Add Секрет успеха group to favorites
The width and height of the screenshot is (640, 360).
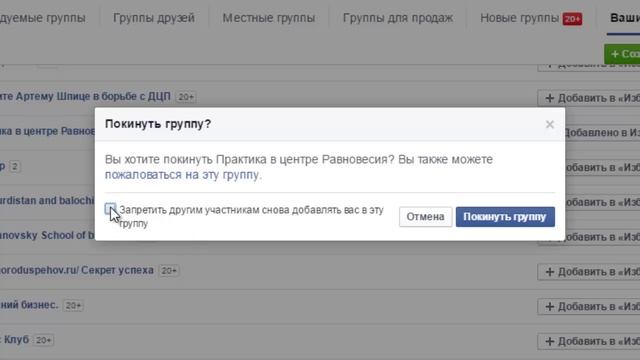589,271
